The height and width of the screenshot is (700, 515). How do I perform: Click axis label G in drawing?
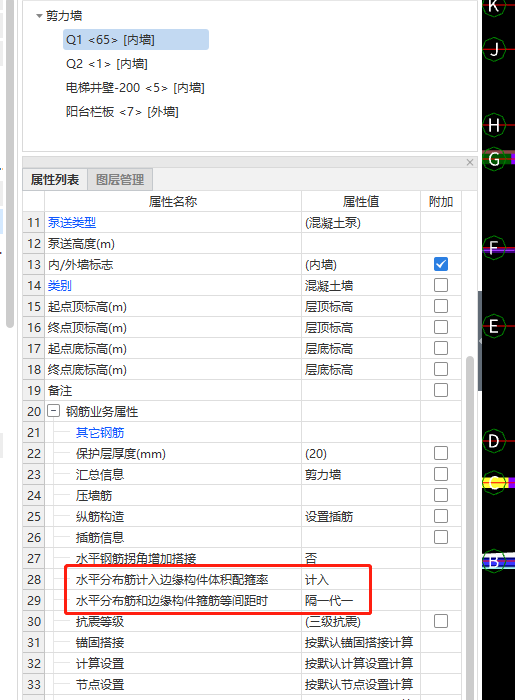pos(494,159)
